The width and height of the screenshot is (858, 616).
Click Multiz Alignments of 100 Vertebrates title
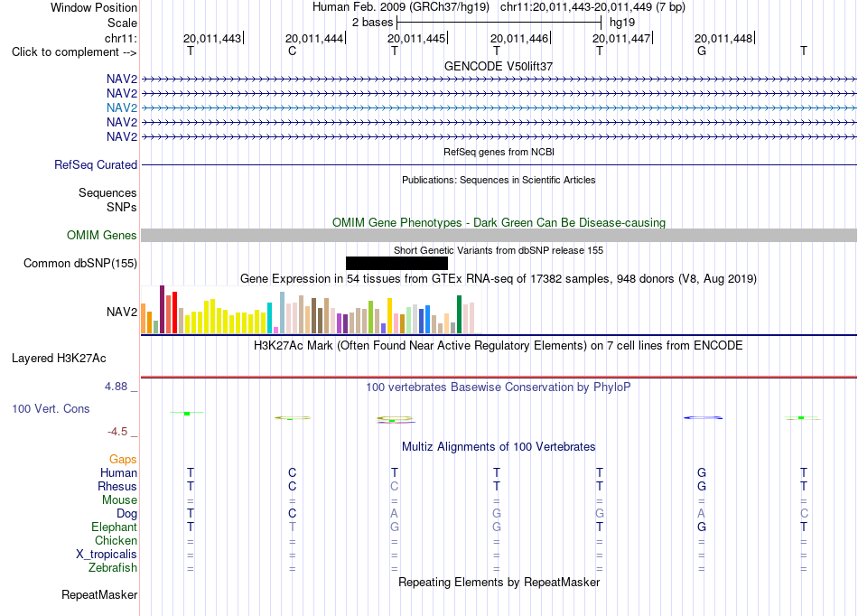click(499, 447)
